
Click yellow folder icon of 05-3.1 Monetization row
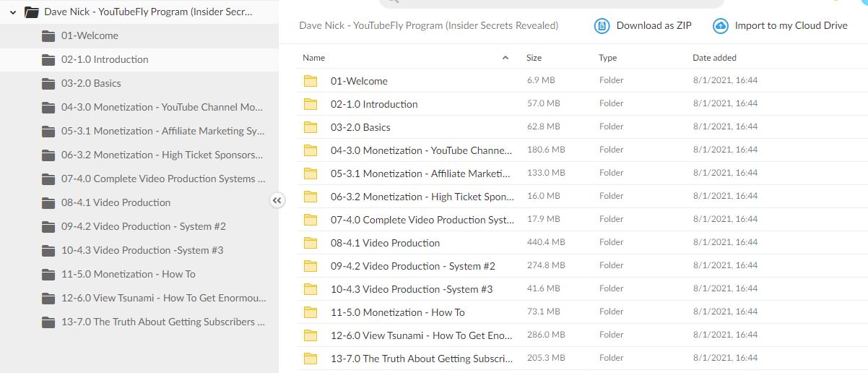pyautogui.click(x=311, y=173)
